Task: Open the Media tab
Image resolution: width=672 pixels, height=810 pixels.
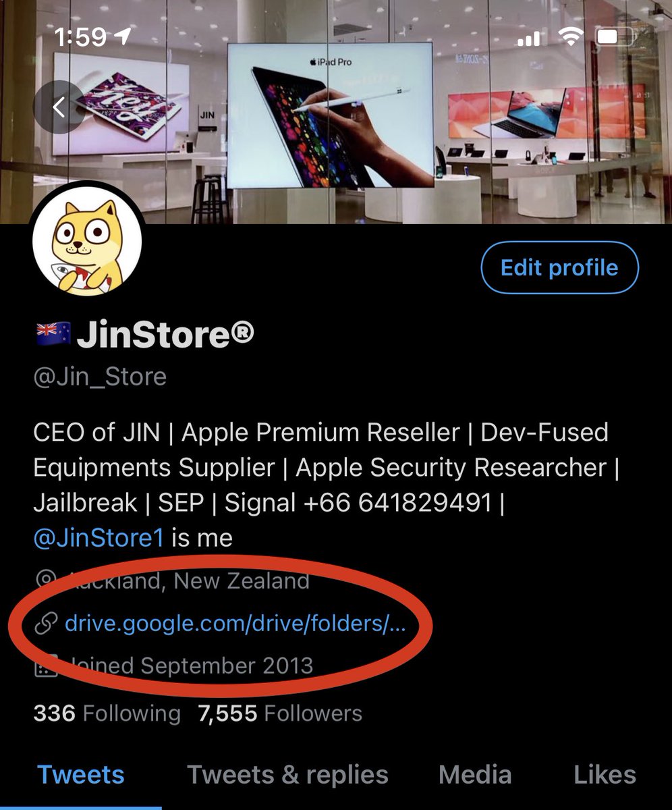Action: click(475, 775)
